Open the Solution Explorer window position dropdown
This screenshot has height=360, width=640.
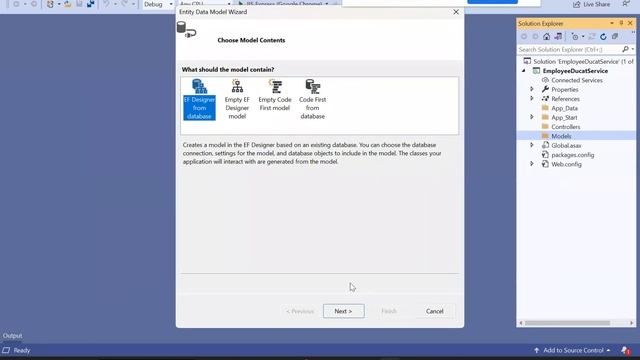tap(611, 23)
